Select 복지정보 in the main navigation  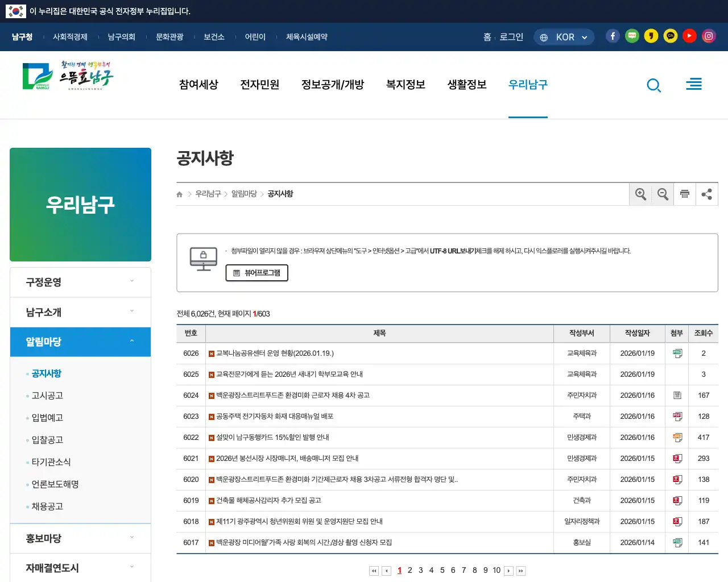point(405,85)
